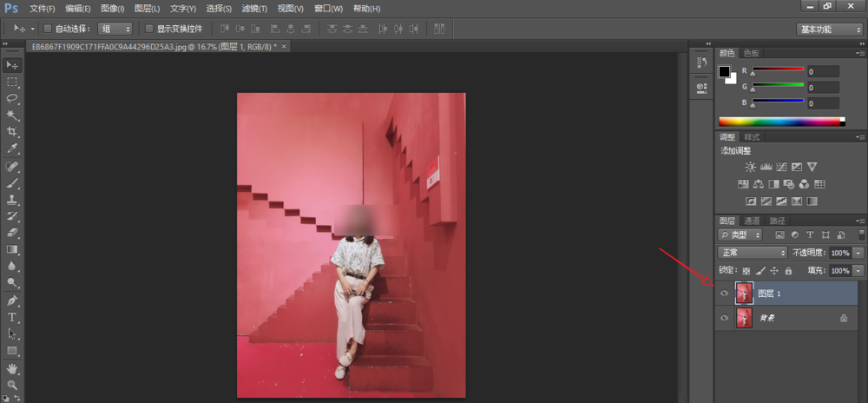
Task: Add a Brightness/Contrast adjustment
Action: (x=750, y=167)
